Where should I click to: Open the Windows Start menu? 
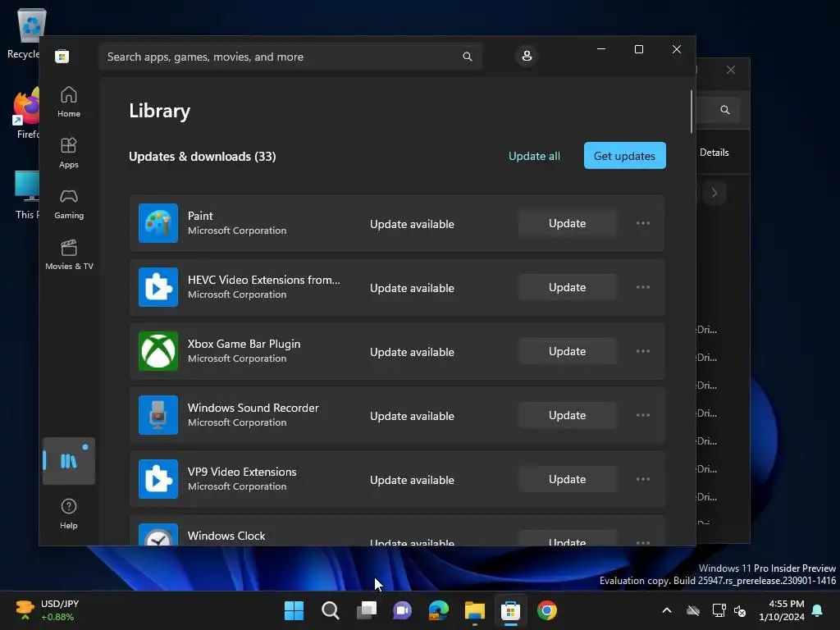click(294, 610)
